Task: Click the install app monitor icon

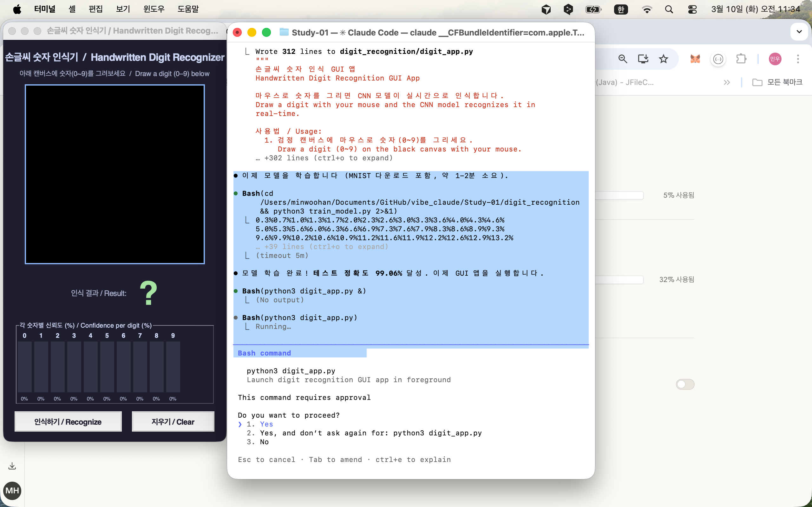Action: click(x=643, y=59)
